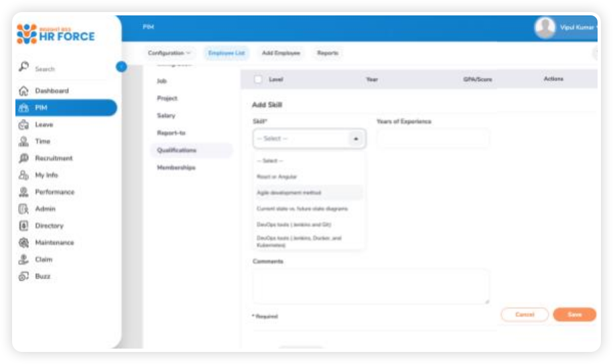
Task: Click the Maintenance gear icon
Action: pos(23,243)
